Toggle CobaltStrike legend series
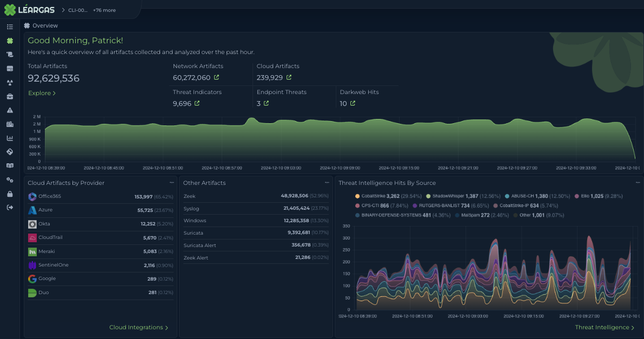 coord(388,196)
